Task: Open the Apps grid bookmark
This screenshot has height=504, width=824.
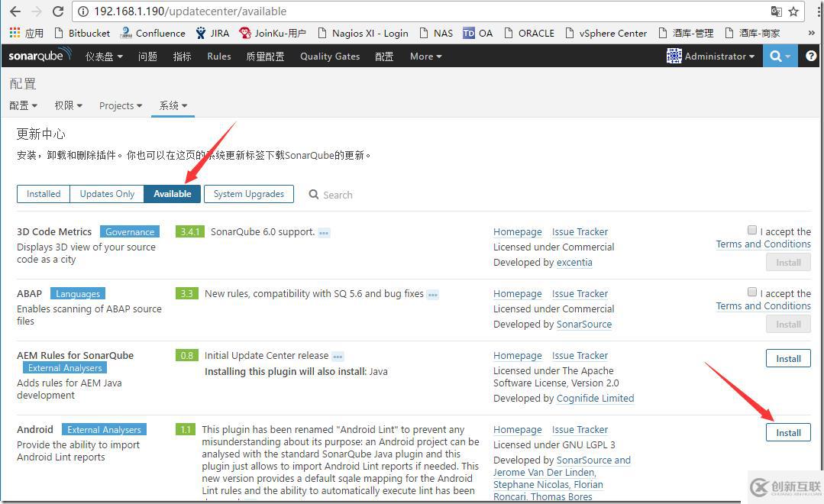Action: pyautogui.click(x=26, y=33)
